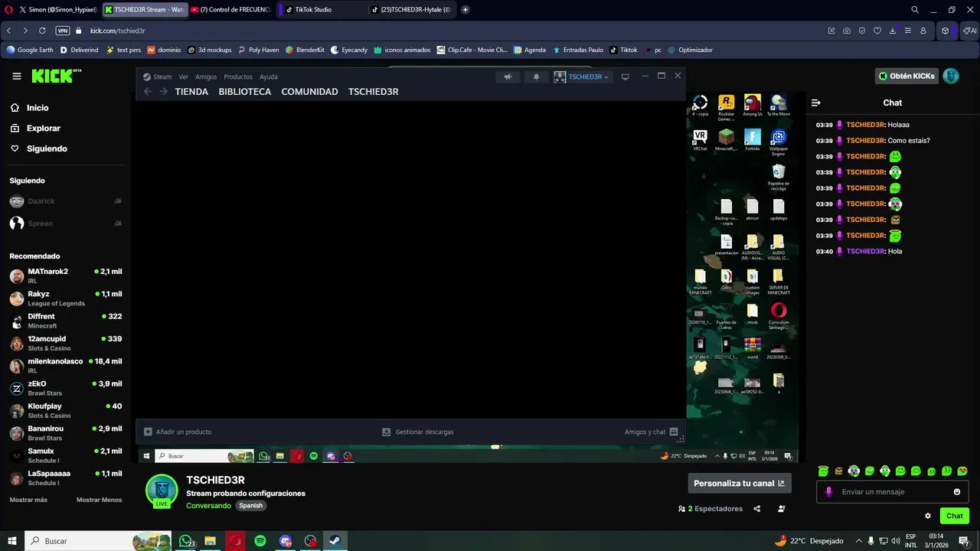Open Spotify from Windows taskbar
This screenshot has width=980, height=551.
pos(260,541)
